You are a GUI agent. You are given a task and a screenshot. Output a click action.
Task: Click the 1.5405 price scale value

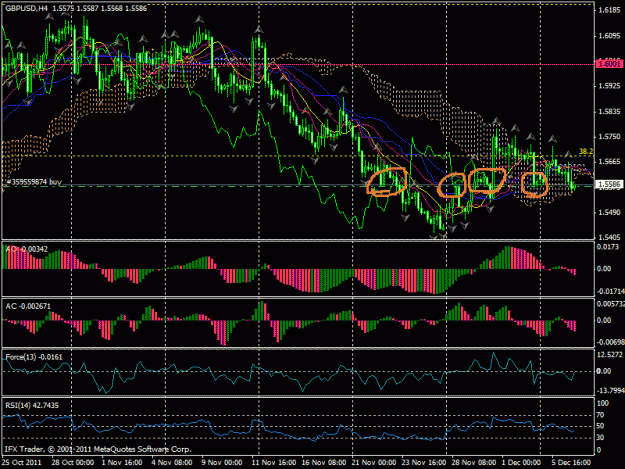pyautogui.click(x=609, y=237)
